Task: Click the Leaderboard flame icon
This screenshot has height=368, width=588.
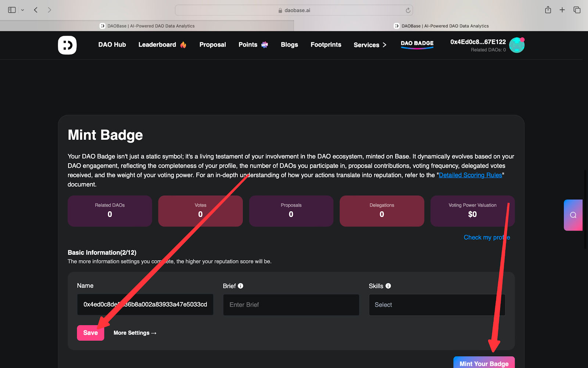Action: (183, 45)
